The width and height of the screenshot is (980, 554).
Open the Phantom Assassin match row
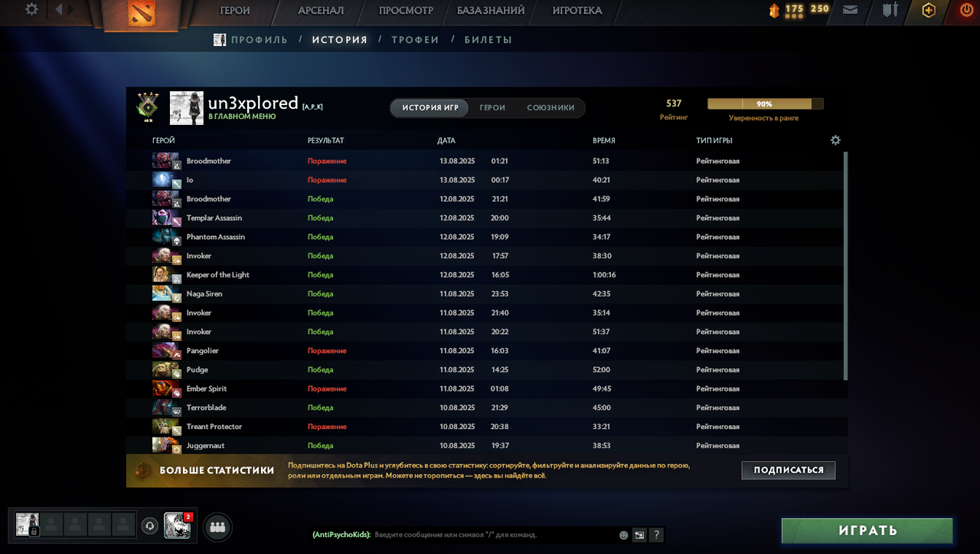point(487,237)
